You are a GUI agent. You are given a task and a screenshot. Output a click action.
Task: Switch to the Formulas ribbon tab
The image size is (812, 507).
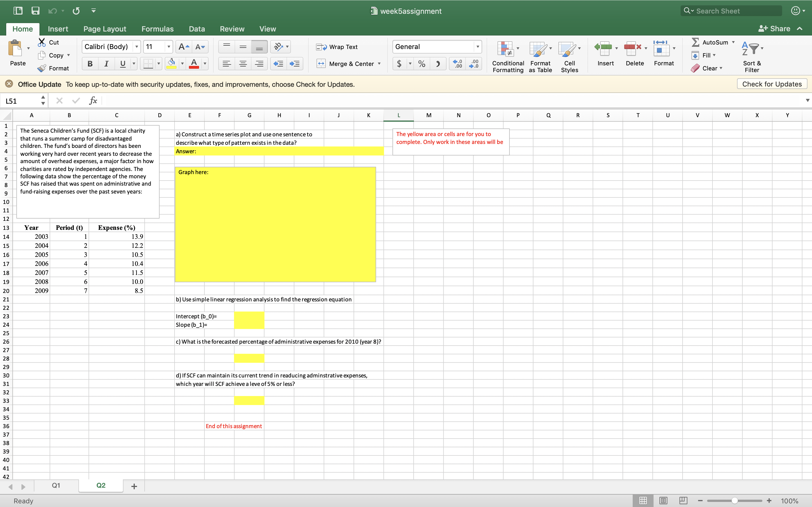click(x=157, y=29)
